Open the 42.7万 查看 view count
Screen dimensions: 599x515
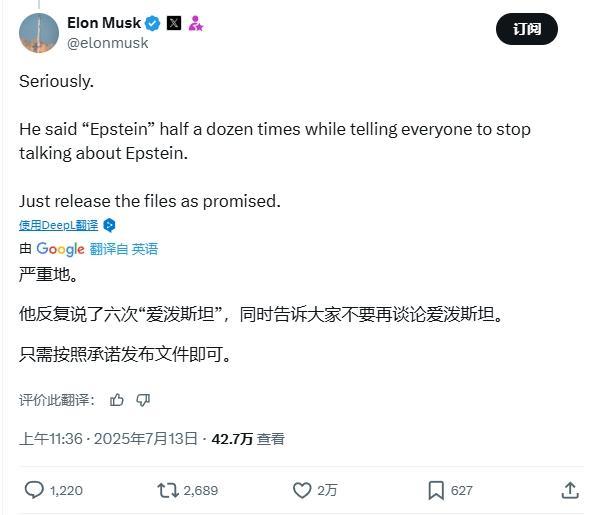coord(248,439)
